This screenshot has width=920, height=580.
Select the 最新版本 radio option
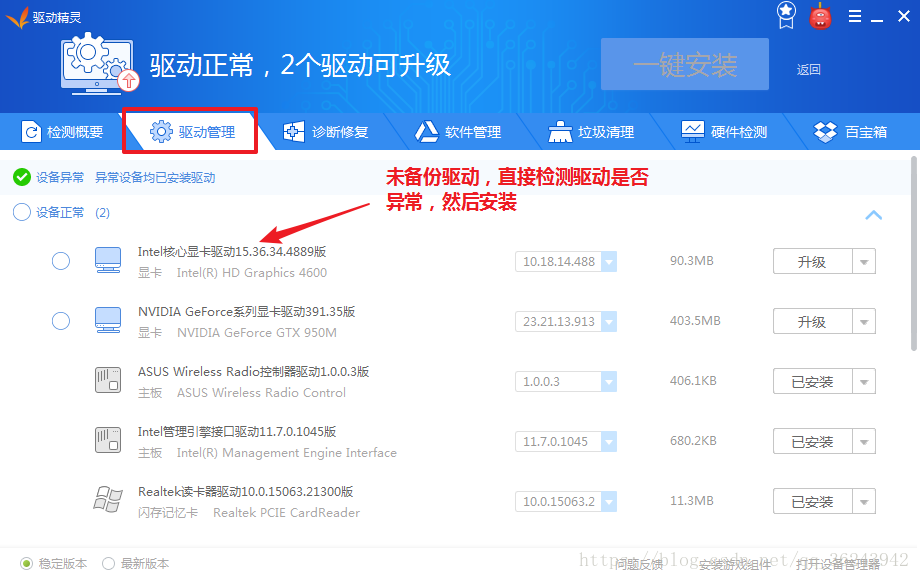click(108, 564)
